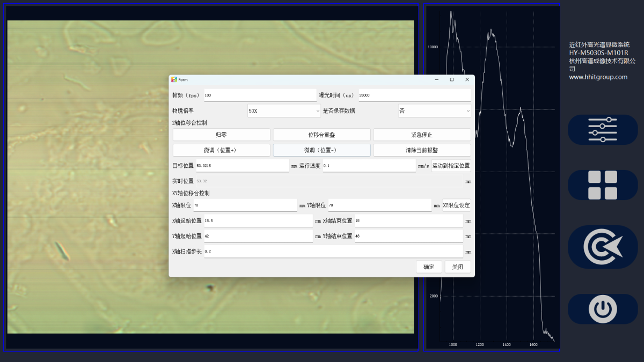Image resolution: width=644 pixels, height=362 pixels.
Task: Click the Form app icon in title bar
Action: (x=174, y=79)
